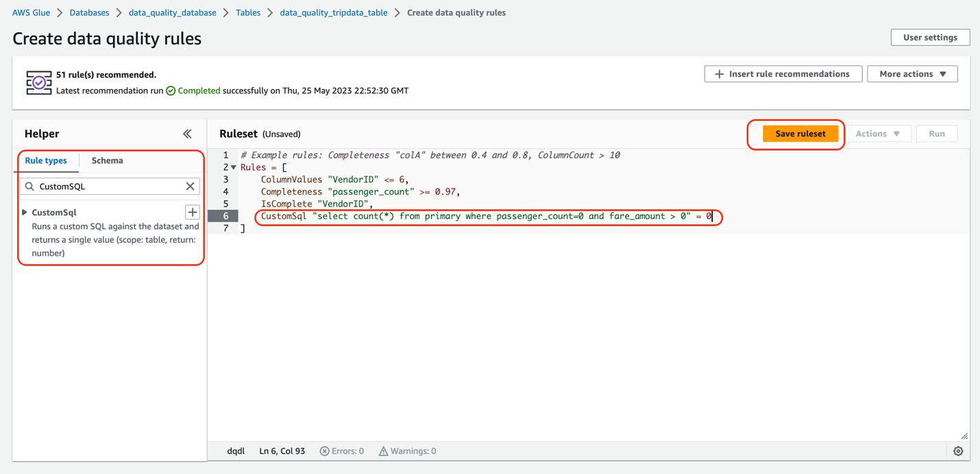
Task: Click the green Completed status check icon
Action: point(171,91)
